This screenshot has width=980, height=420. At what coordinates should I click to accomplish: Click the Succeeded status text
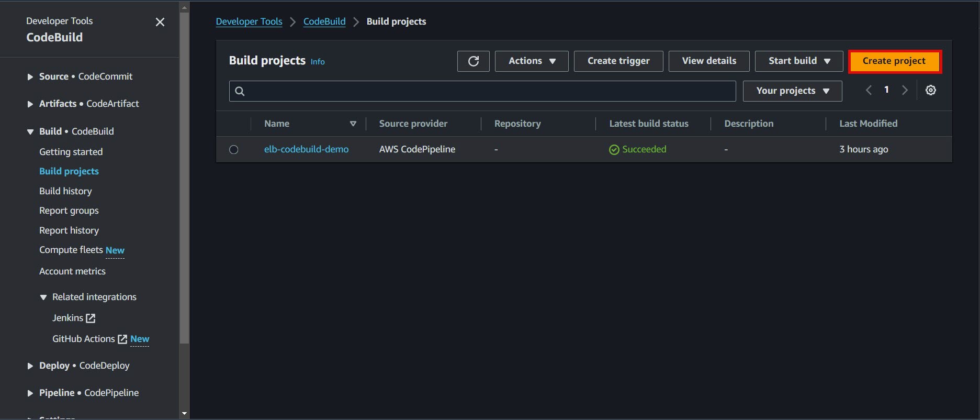click(644, 149)
